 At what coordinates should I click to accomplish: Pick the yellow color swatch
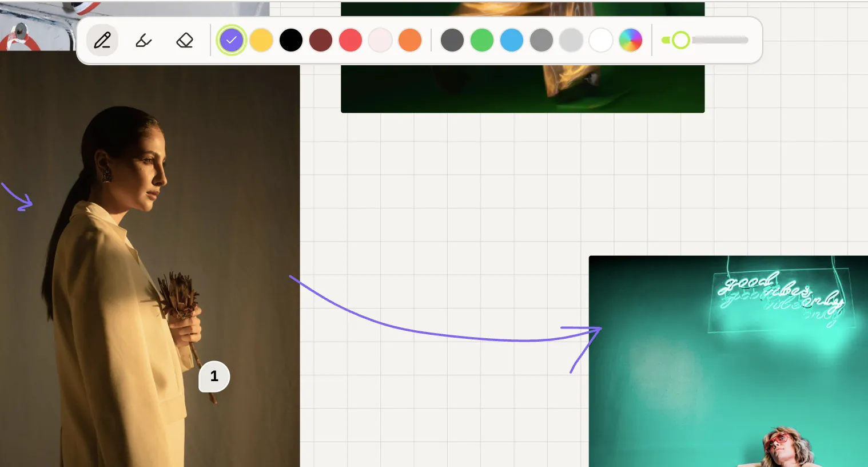click(x=261, y=40)
